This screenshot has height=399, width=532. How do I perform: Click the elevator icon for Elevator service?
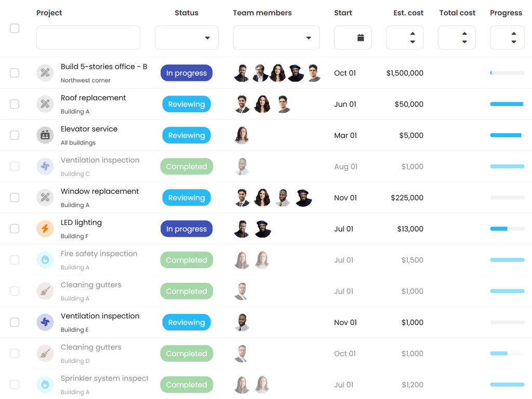[45, 135]
